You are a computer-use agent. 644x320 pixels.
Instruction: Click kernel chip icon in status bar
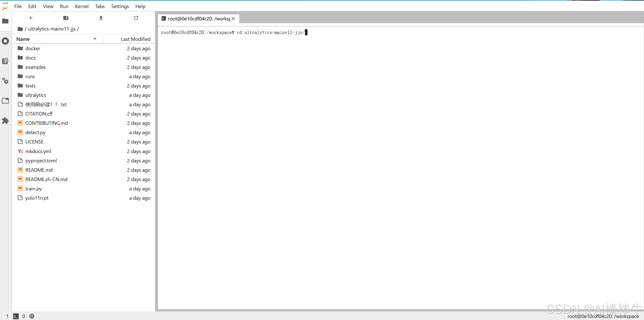click(x=32, y=316)
